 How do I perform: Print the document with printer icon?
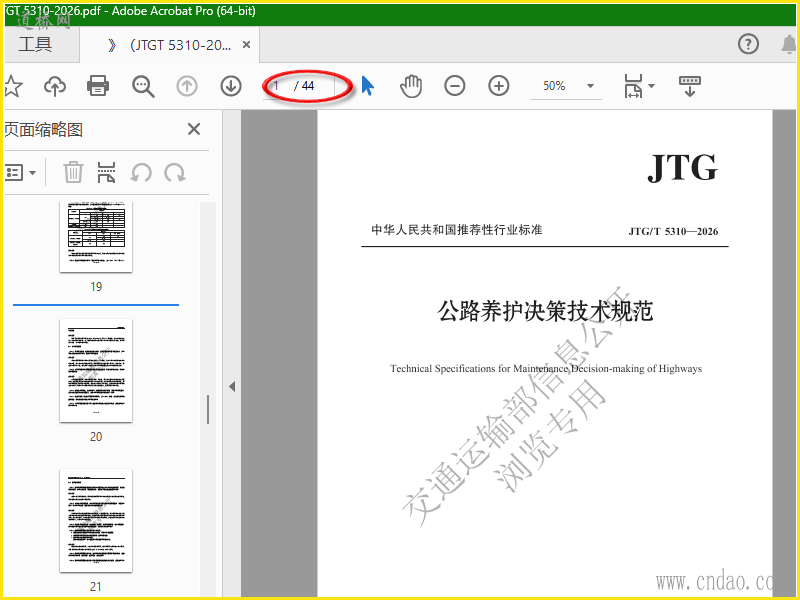coord(98,86)
